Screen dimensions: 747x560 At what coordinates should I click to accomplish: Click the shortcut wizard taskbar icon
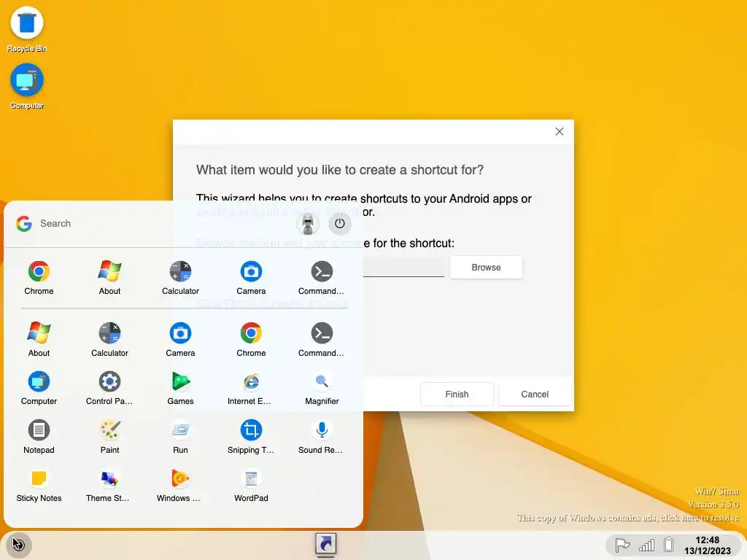click(x=326, y=544)
